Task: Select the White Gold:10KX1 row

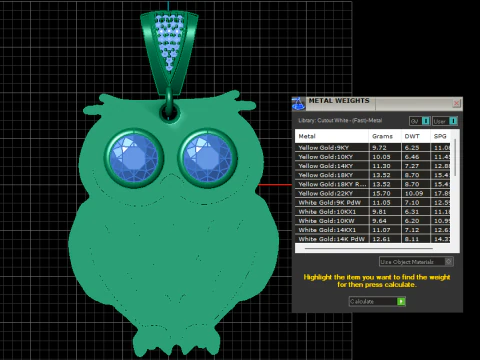Action: [372, 212]
